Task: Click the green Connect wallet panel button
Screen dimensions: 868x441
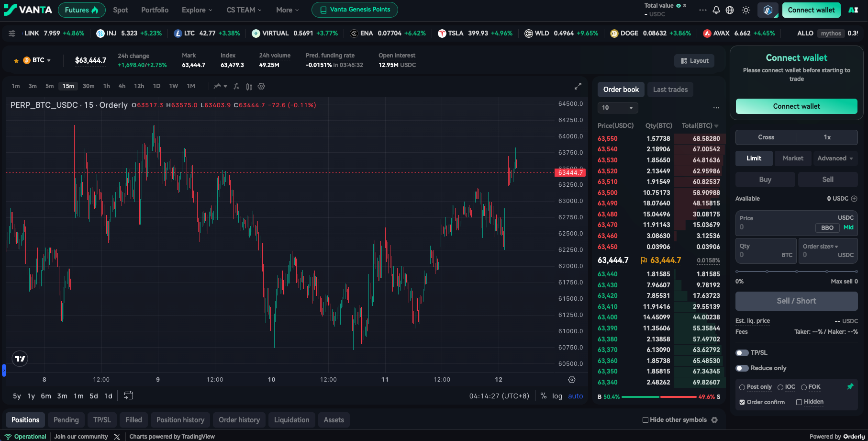Action: pyautogui.click(x=796, y=106)
